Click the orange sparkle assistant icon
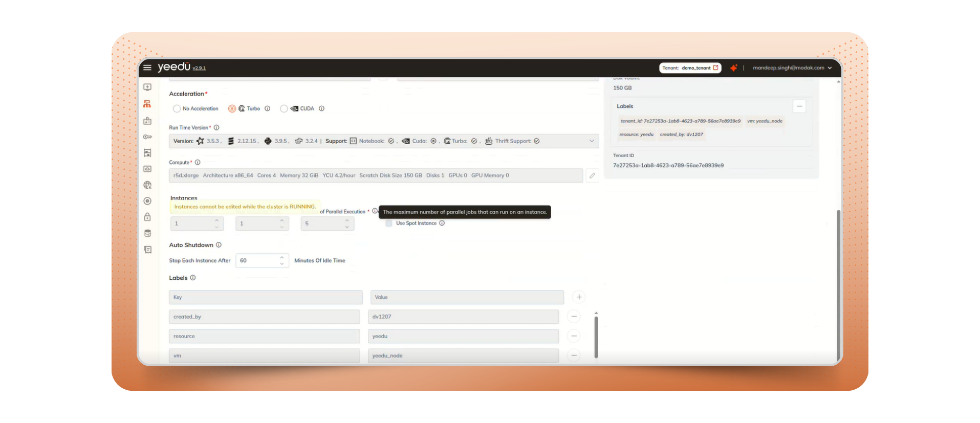Screen dimensions: 980x423 [x=733, y=68]
